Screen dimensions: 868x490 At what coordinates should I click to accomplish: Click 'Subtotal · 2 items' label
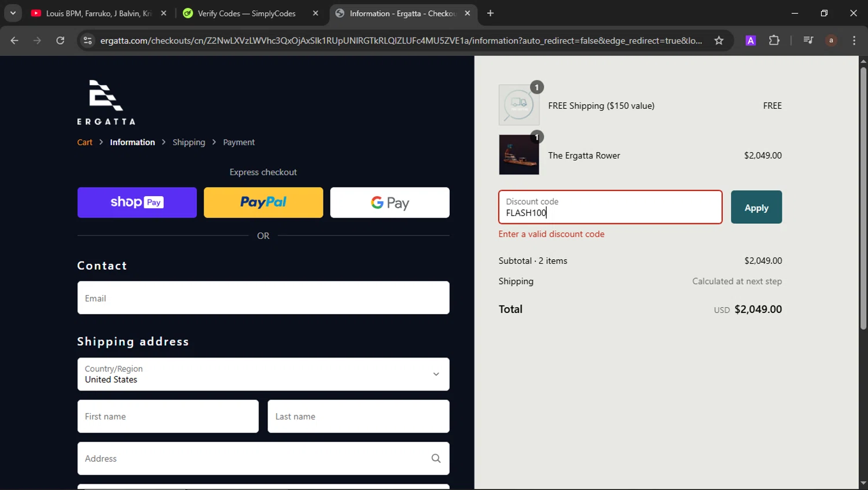(x=533, y=261)
